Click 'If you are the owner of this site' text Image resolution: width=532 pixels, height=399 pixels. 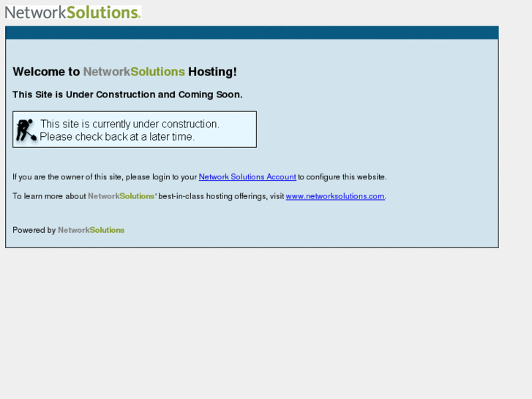click(x=67, y=177)
